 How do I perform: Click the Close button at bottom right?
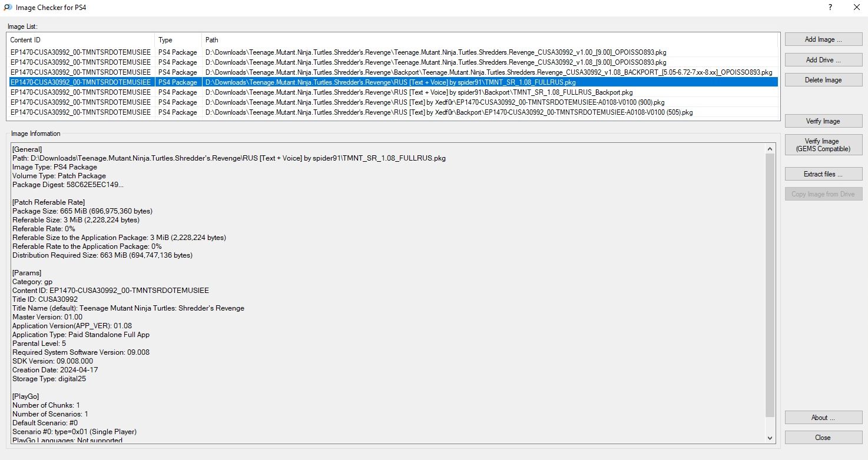click(x=823, y=438)
